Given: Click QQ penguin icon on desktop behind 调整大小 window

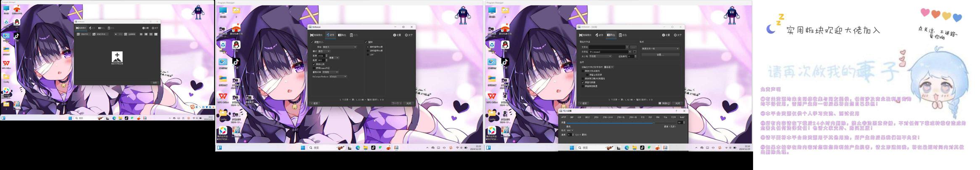Looking at the screenshot, I should [236, 45].
